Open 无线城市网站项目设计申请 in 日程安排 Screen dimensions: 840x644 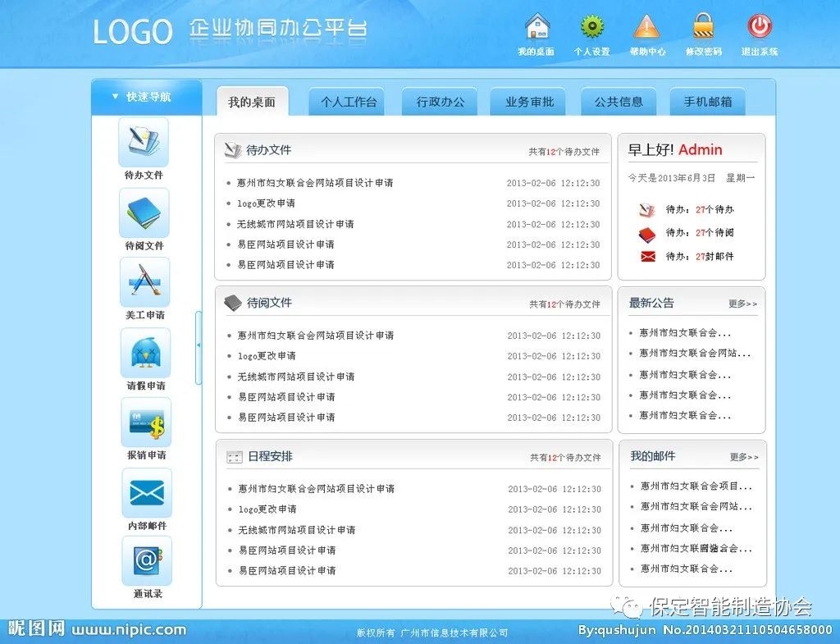297,530
